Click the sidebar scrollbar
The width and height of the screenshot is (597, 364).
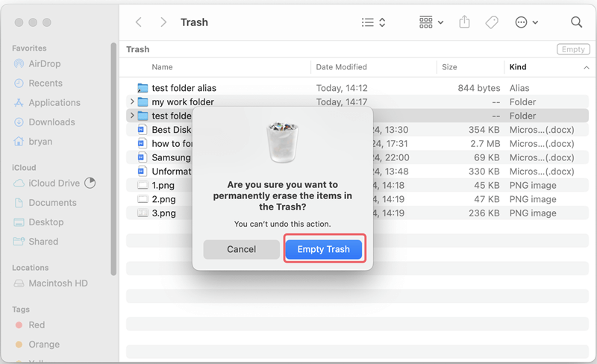point(113,159)
